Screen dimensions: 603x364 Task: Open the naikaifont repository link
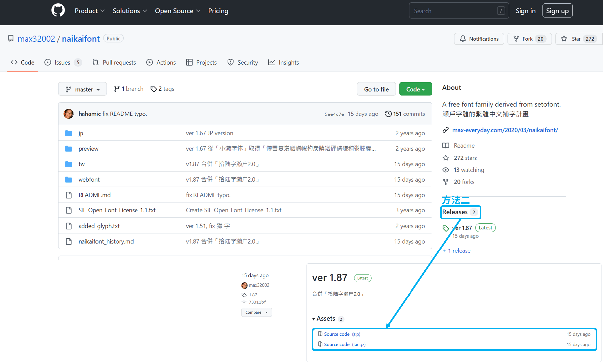pos(81,39)
